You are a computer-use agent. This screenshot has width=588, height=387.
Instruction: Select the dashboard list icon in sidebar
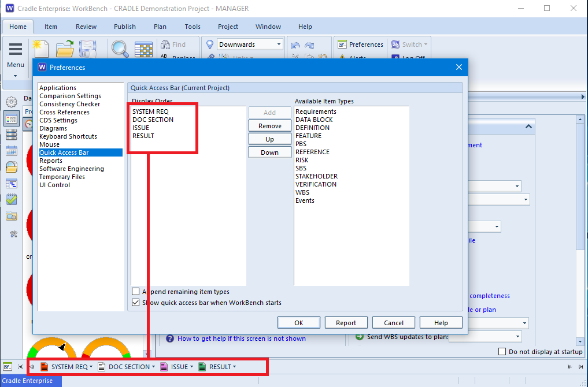point(12,118)
